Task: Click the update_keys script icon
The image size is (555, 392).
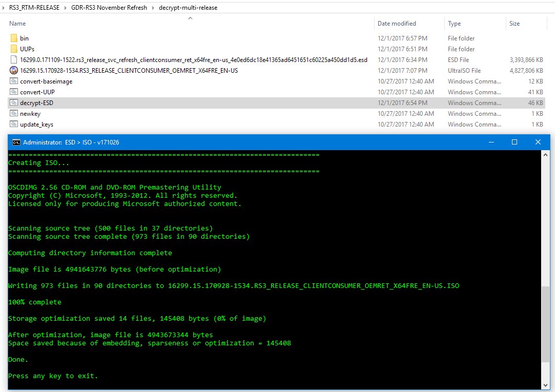Action: (x=14, y=124)
